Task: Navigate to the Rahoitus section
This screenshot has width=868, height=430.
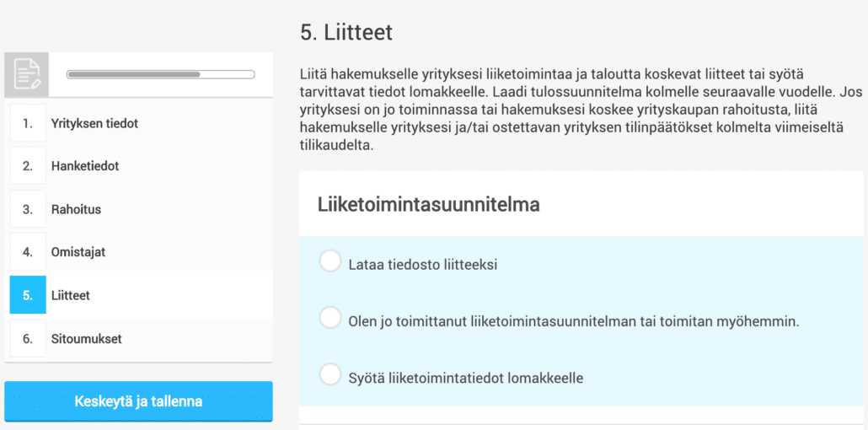Action: [76, 209]
